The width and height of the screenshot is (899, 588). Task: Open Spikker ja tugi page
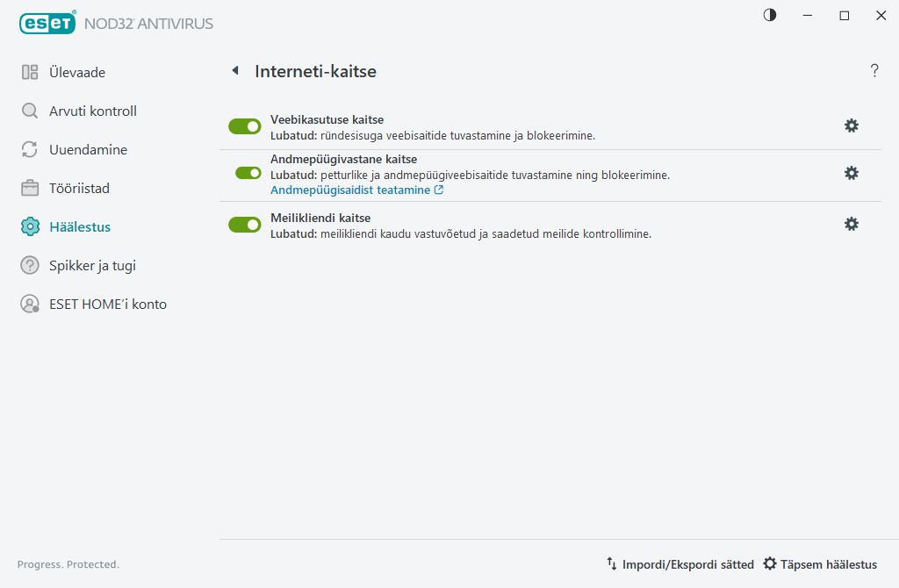click(x=92, y=266)
